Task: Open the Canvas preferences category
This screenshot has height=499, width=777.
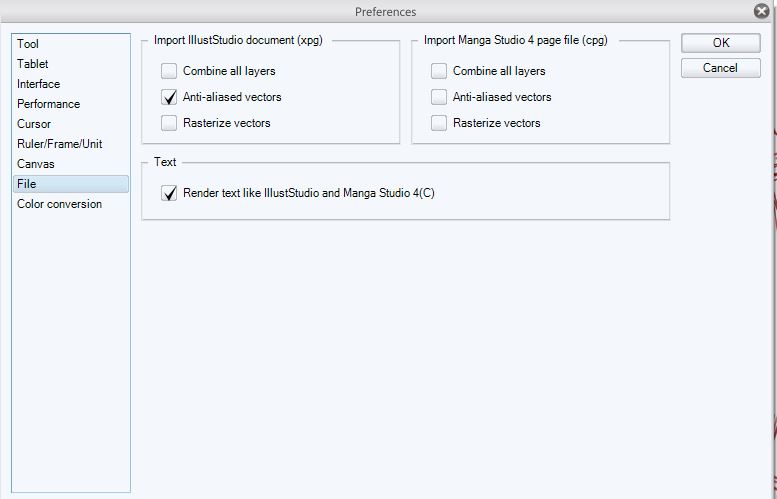Action: 36,164
